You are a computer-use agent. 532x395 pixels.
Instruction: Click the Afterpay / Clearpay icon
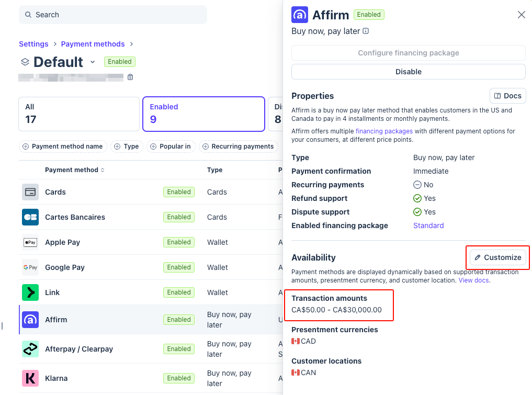point(30,349)
